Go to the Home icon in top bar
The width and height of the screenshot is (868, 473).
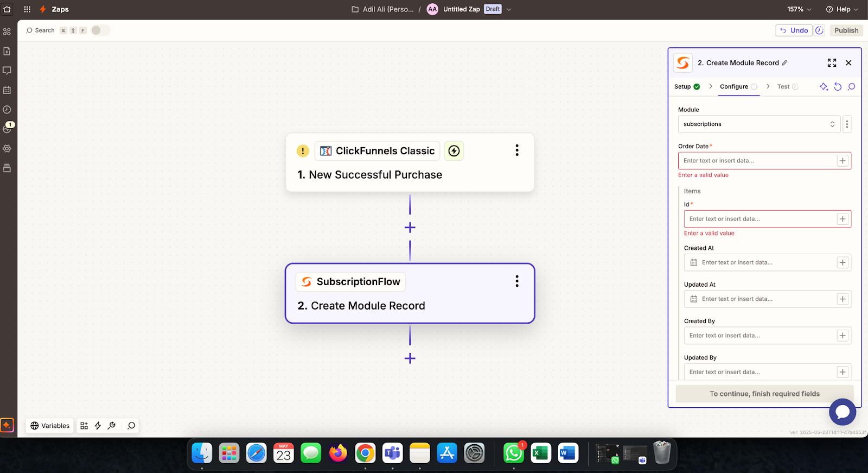pos(7,9)
